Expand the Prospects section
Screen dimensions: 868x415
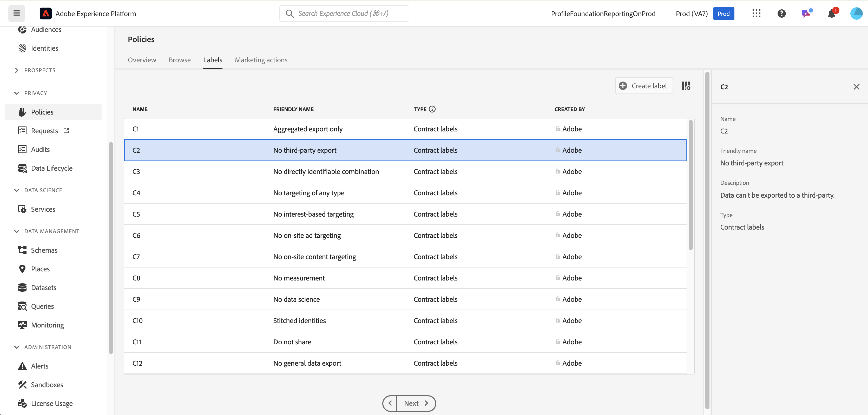click(x=17, y=70)
